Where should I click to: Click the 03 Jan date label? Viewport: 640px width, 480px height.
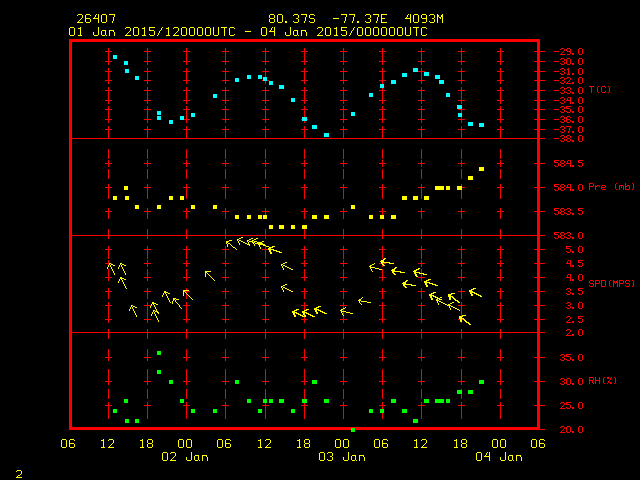[342, 457]
